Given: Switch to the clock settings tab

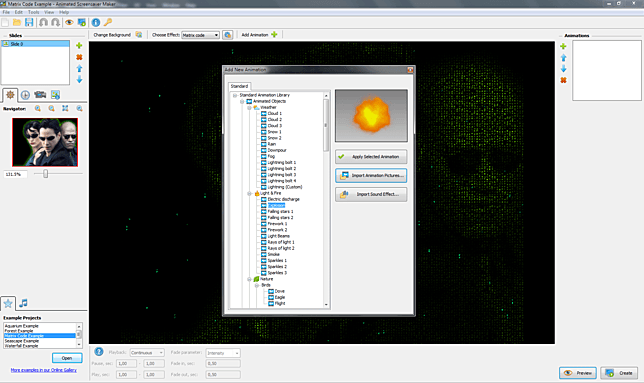Looking at the screenshot, I should (25, 95).
